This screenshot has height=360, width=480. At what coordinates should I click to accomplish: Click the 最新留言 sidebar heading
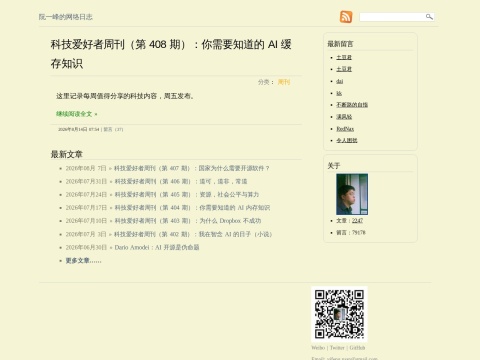coord(340,44)
